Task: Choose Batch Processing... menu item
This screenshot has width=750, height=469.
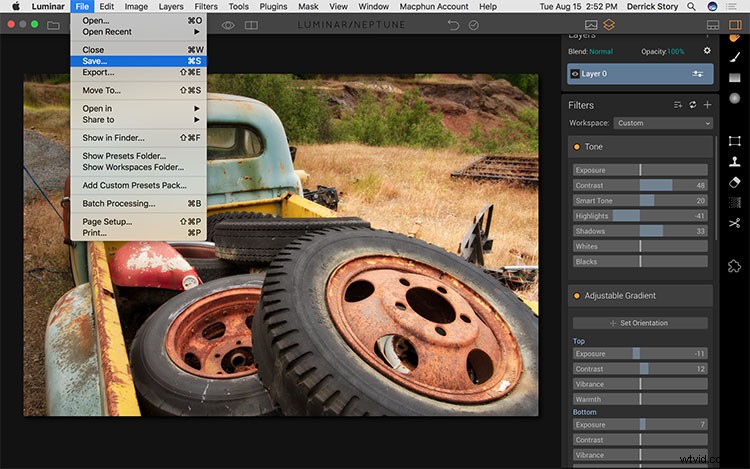Action: (x=139, y=203)
